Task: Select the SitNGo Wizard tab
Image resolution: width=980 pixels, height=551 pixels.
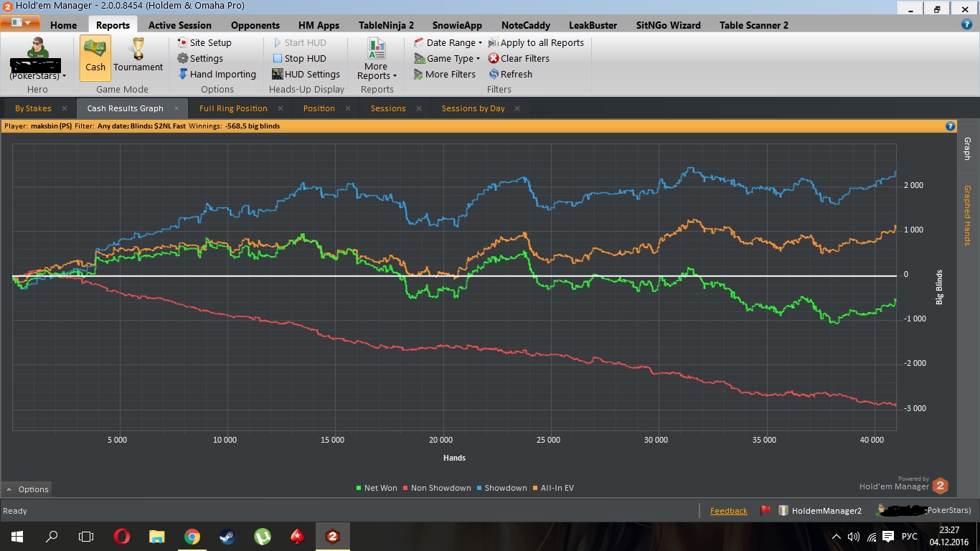Action: click(669, 25)
